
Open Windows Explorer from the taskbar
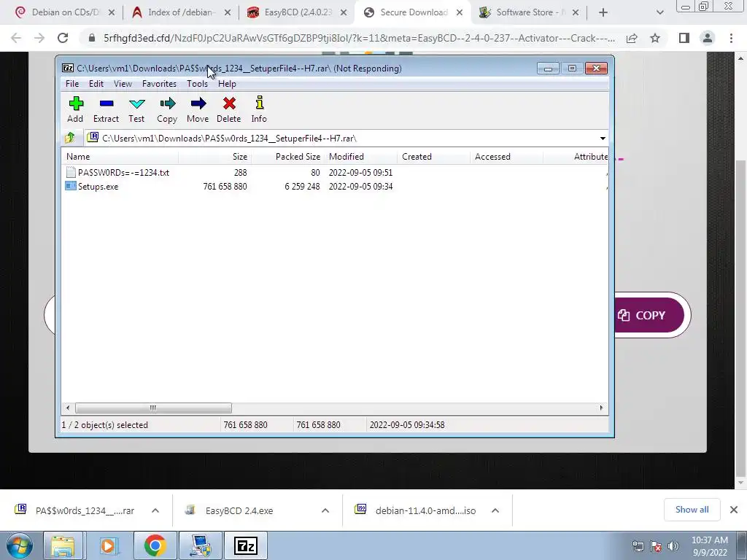tap(63, 545)
